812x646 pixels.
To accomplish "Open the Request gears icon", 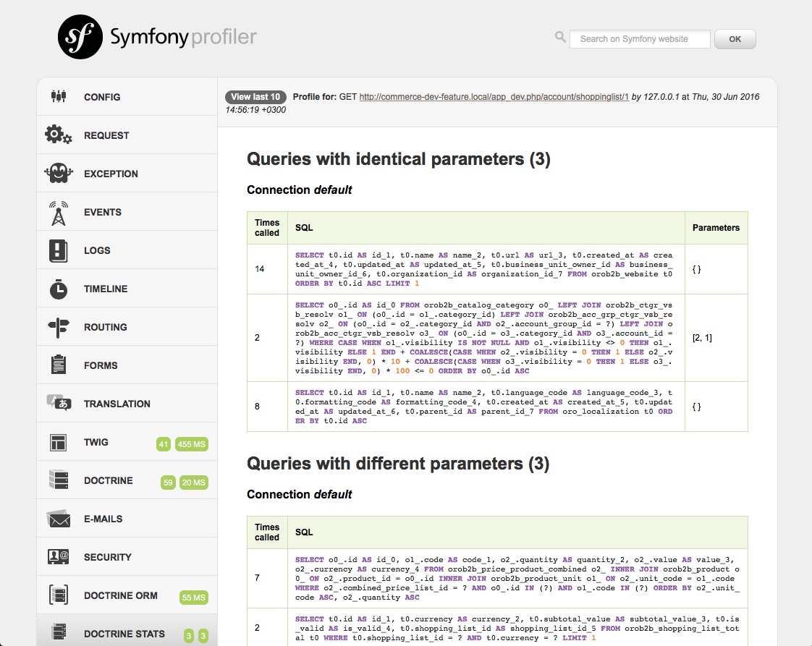I will 59,135.
